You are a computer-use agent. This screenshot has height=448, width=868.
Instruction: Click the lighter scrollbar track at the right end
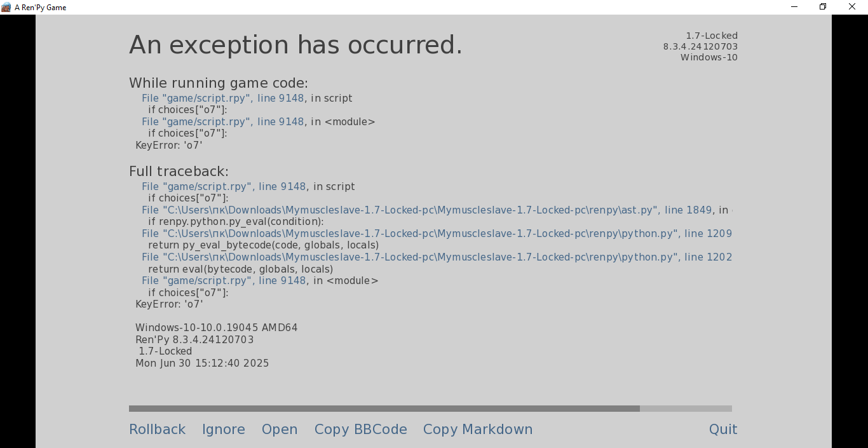[686, 409]
